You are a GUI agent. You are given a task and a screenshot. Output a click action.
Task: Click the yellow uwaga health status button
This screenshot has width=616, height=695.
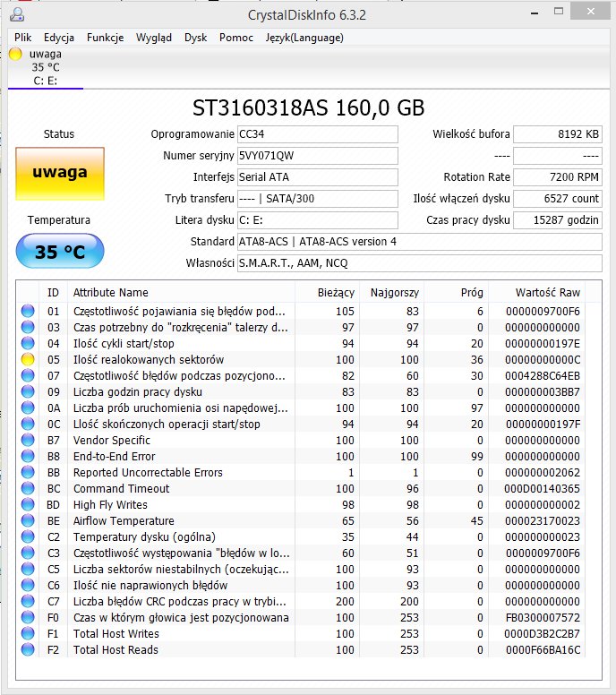pyautogui.click(x=60, y=174)
